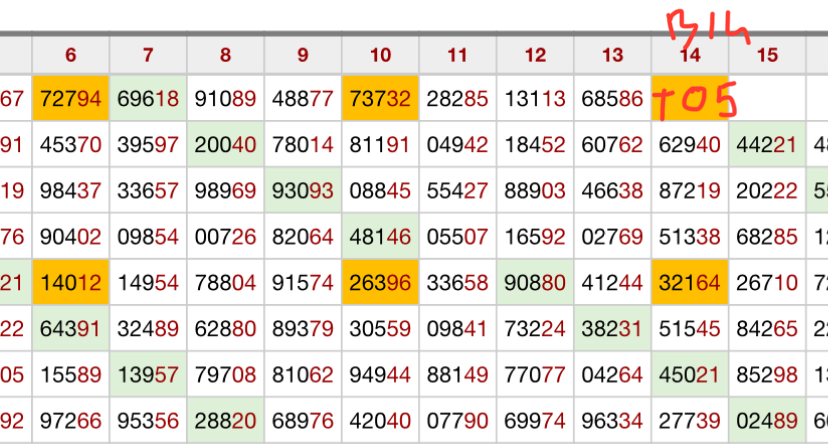
Task: Click the orange cell 32164
Action: (689, 283)
